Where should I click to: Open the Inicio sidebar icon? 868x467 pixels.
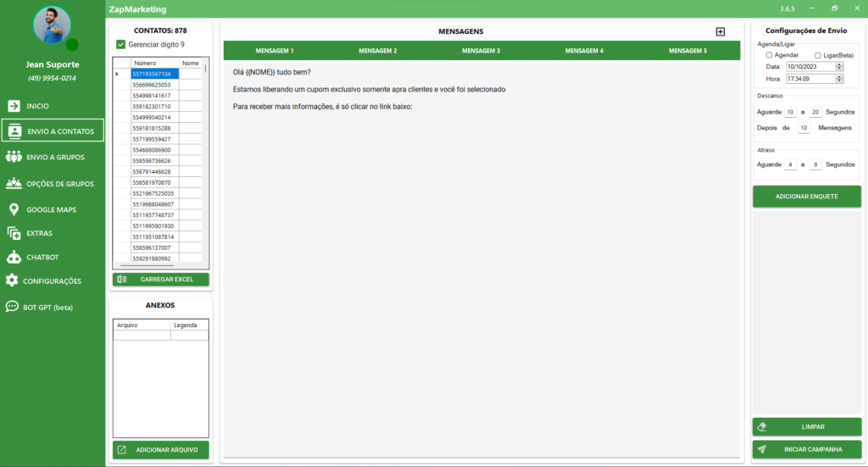coord(14,106)
